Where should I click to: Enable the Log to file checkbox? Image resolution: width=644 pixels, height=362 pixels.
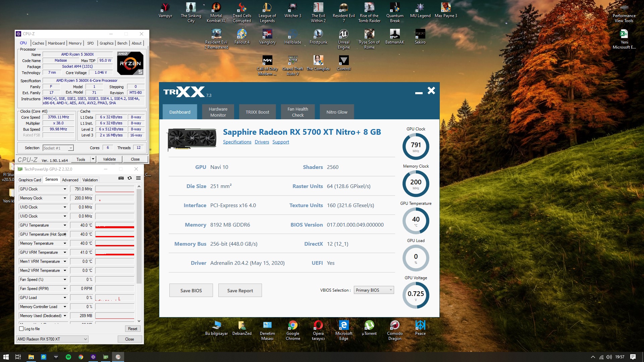pyautogui.click(x=21, y=329)
